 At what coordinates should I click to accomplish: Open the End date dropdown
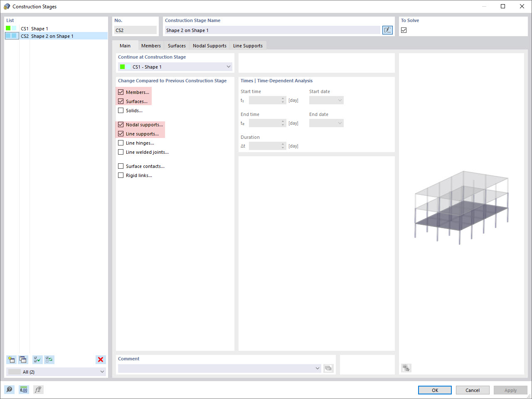[326, 123]
